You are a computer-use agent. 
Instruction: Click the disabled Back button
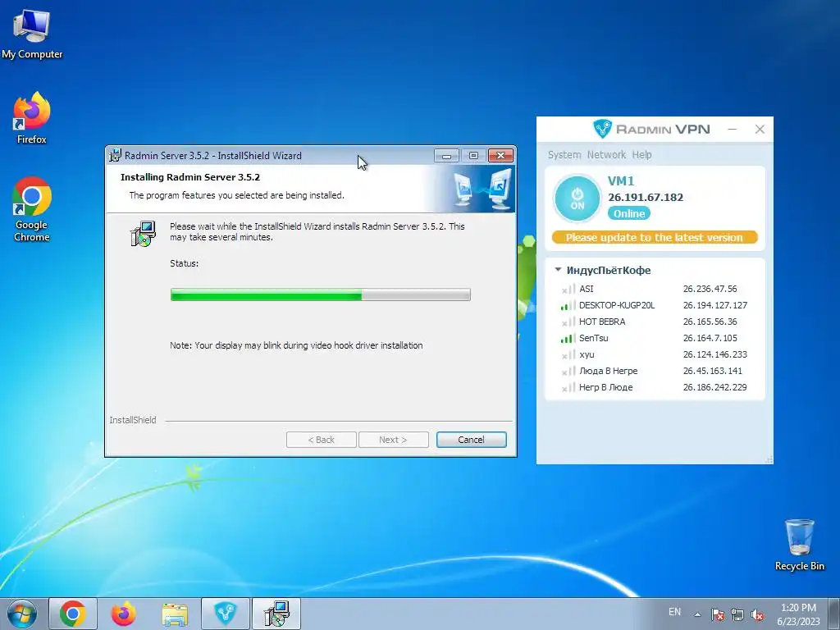pyautogui.click(x=322, y=440)
